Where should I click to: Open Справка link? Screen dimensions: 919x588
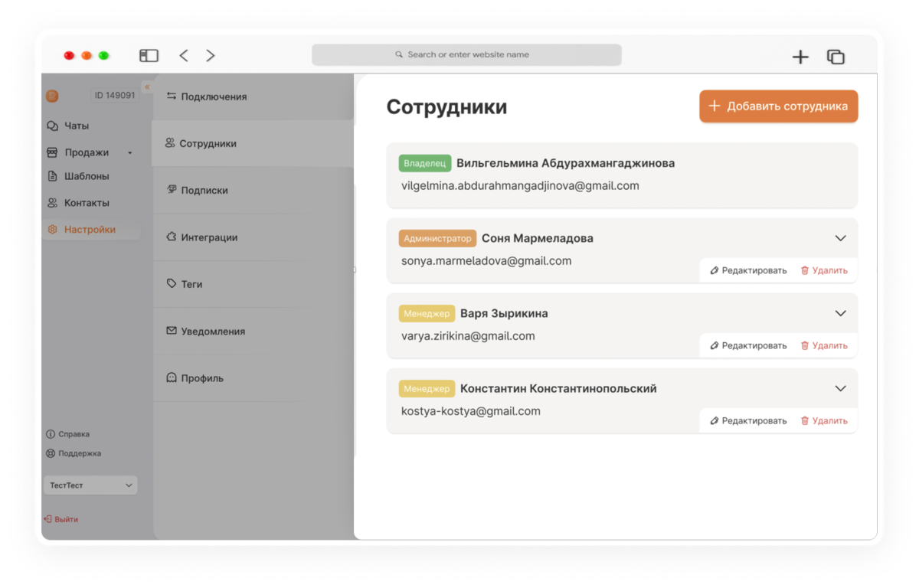coord(68,434)
